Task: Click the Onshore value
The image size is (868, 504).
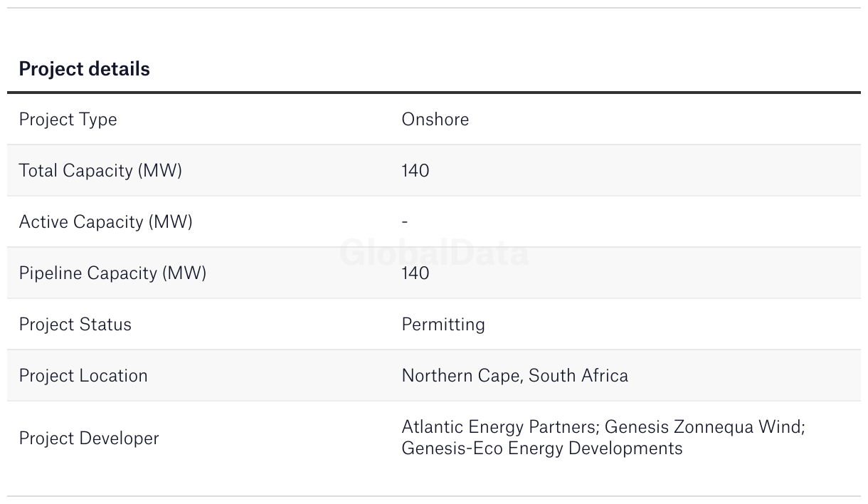Action: [435, 119]
